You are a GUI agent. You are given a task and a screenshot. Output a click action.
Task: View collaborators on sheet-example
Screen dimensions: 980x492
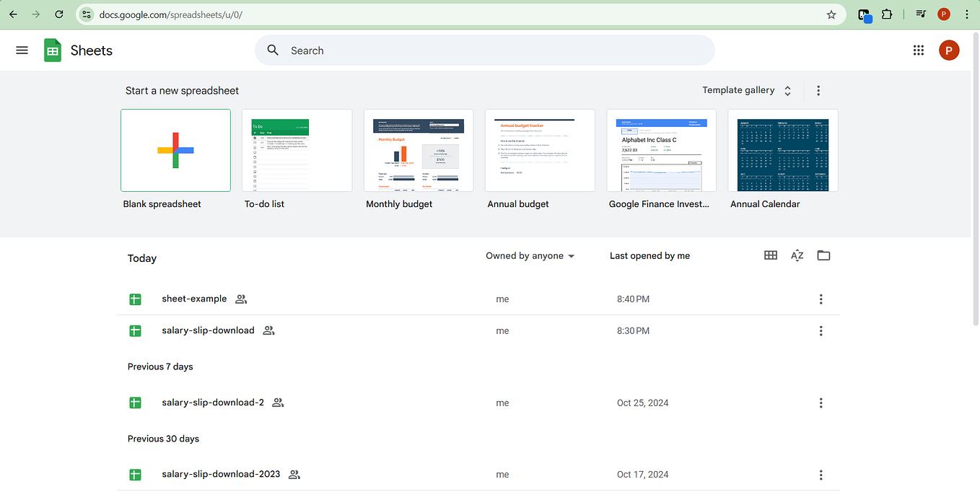click(240, 299)
